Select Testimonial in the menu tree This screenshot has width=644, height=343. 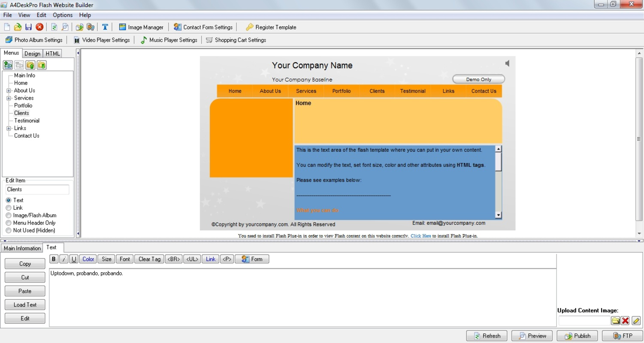(27, 120)
